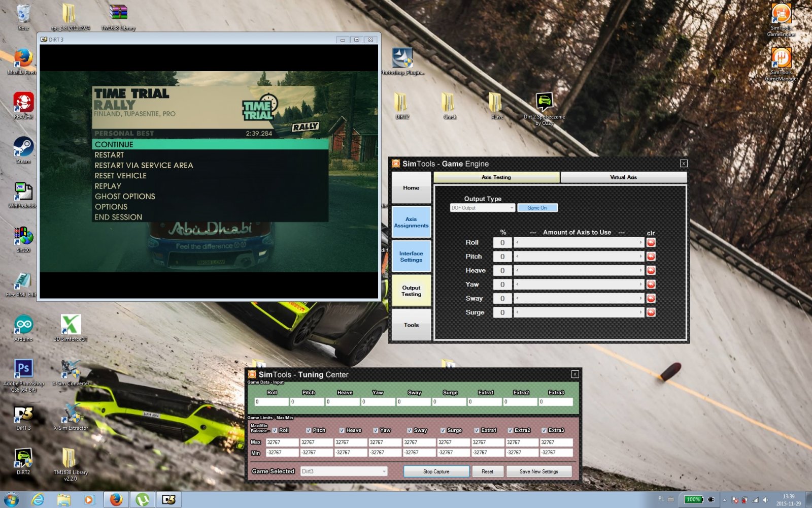Clear the Heave axis with red clr button

[651, 270]
